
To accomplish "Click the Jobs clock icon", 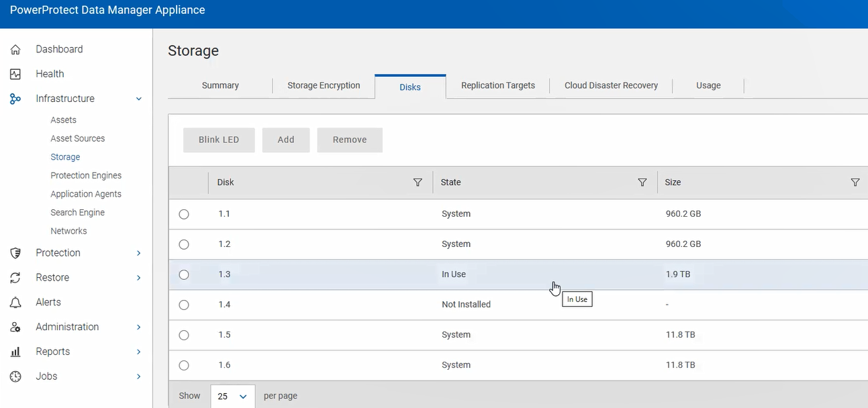I will pos(15,376).
